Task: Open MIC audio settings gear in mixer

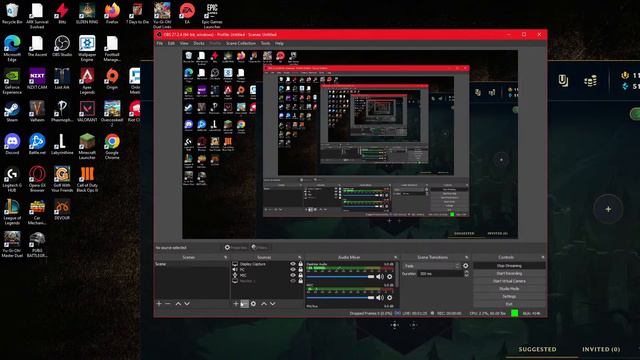Action: point(389,298)
